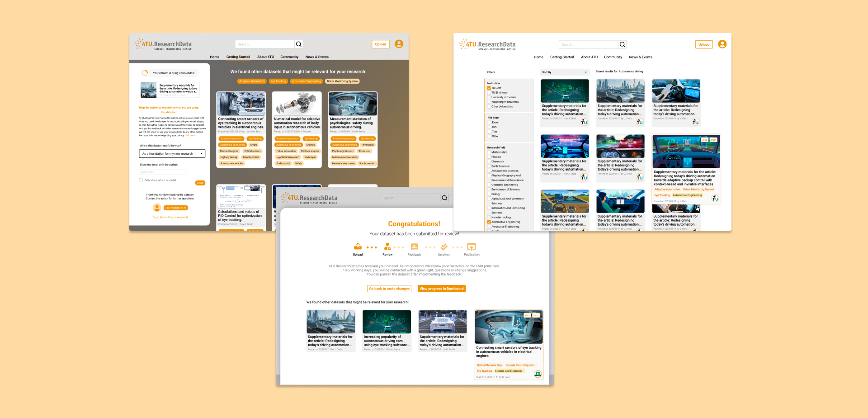Check the Physics research field filter
The width and height of the screenshot is (868, 418).
(489, 157)
